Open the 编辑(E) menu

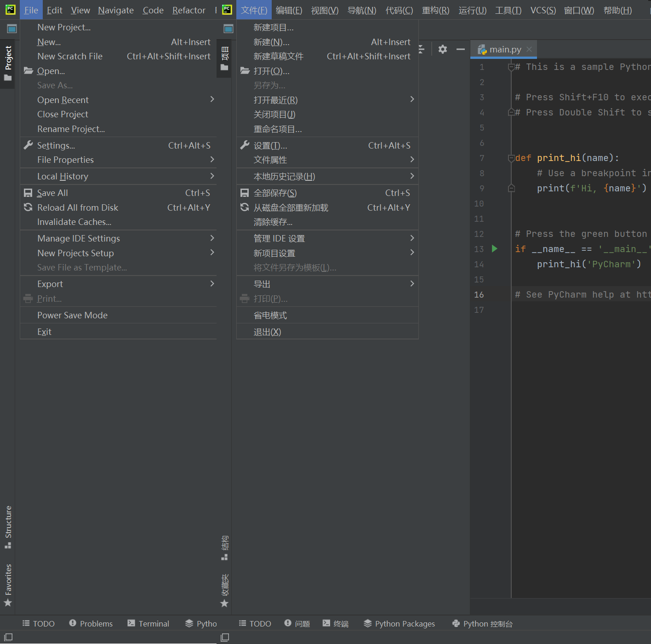(289, 10)
